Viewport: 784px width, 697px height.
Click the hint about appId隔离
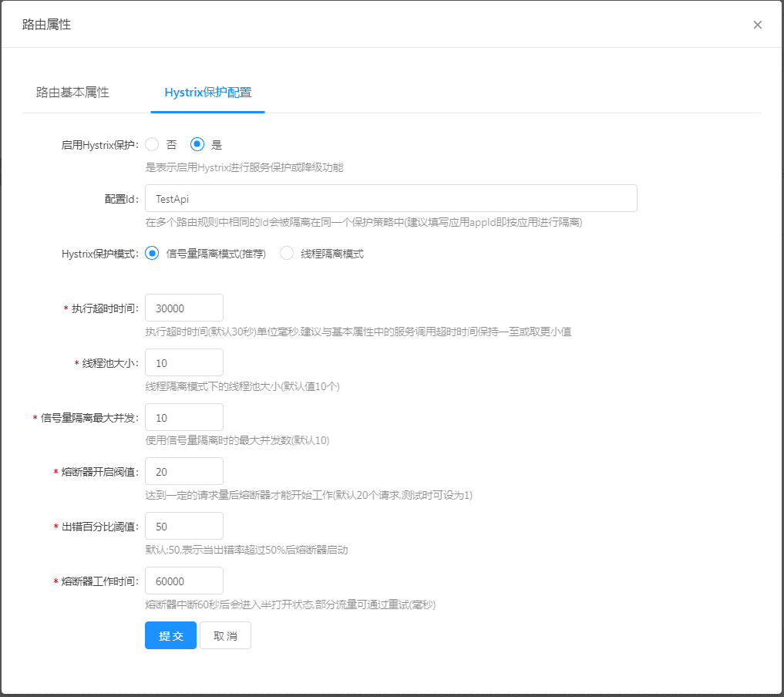[364, 222]
